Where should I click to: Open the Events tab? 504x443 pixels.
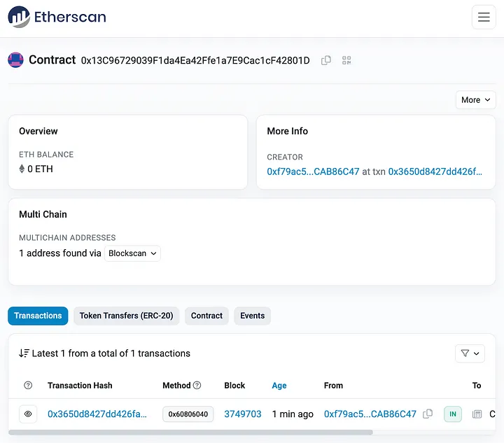[252, 316]
